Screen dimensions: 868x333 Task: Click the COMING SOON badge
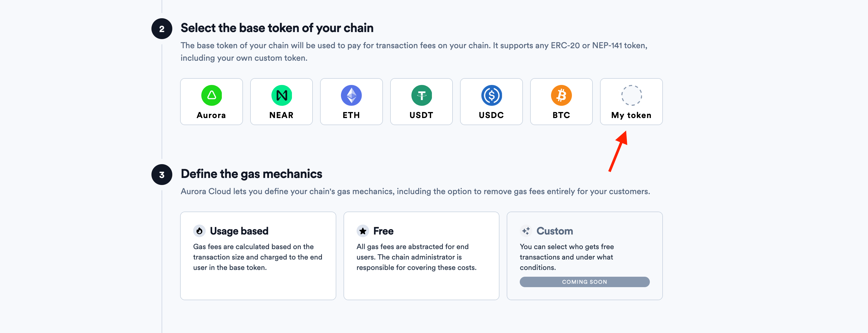click(584, 282)
